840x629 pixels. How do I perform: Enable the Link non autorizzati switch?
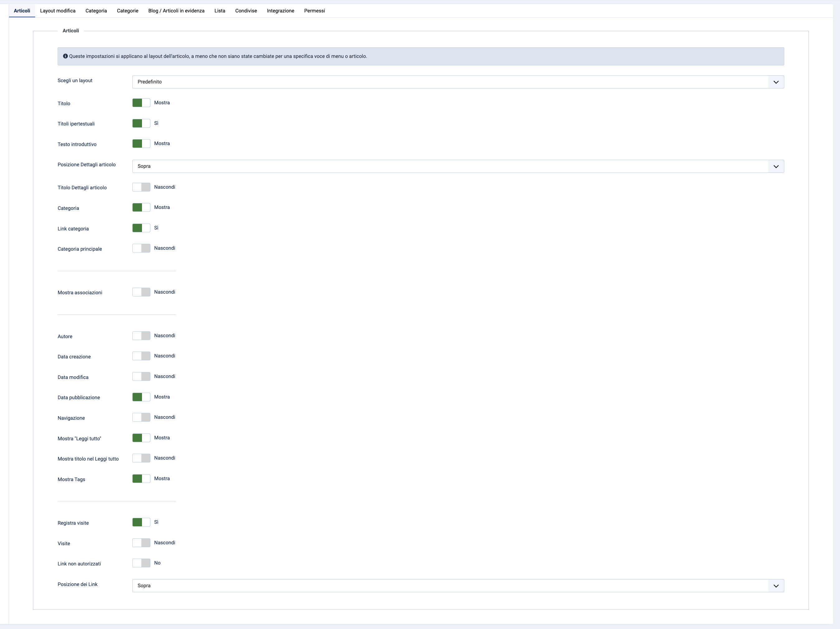click(141, 563)
